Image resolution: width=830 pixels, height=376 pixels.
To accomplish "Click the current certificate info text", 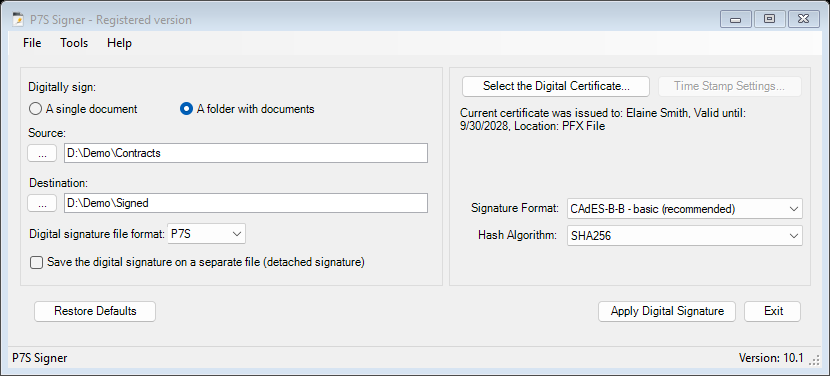I will (603, 120).
